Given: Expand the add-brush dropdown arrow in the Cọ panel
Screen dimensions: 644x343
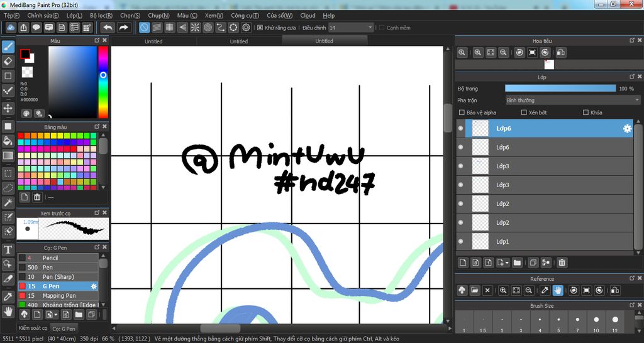Looking at the screenshot, I should pos(56,315).
